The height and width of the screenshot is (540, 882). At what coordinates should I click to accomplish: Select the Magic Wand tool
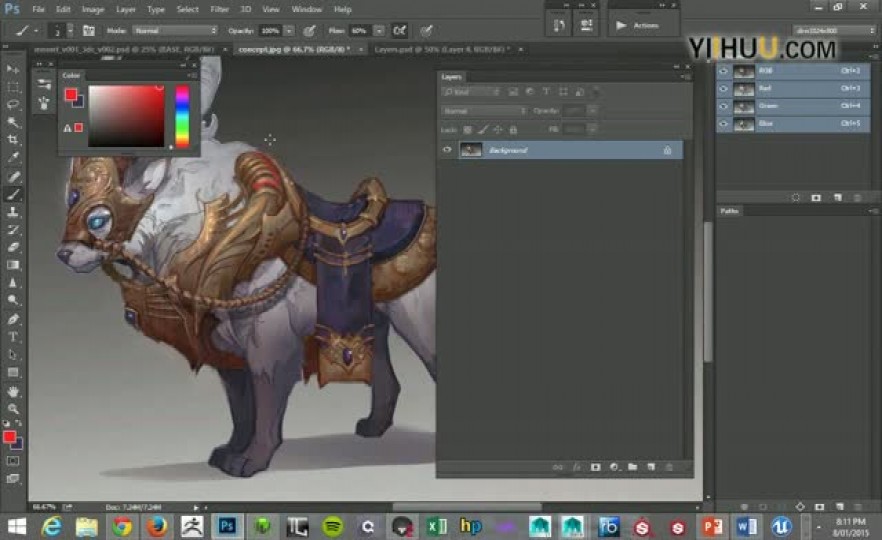point(12,122)
